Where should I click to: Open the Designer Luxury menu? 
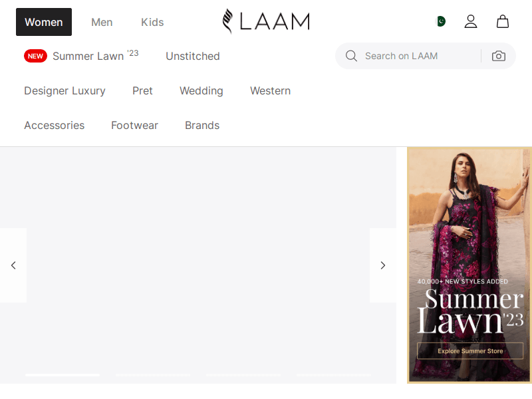(x=65, y=90)
